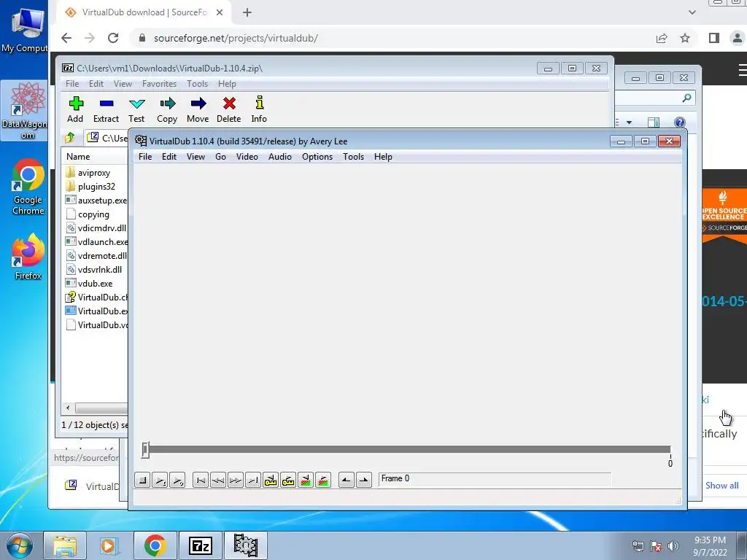The image size is (747, 560).
Task: Open the 7-Zip View menu
Action: coord(123,84)
